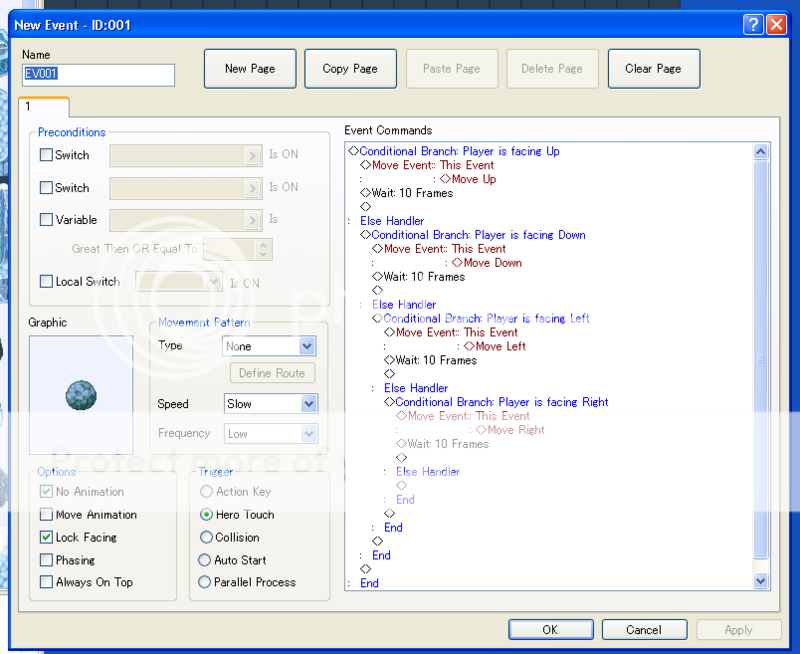
Task: Click the Clear Page button
Action: (653, 69)
